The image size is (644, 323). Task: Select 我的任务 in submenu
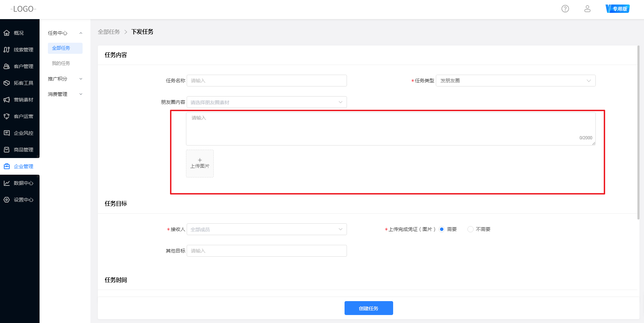click(61, 63)
